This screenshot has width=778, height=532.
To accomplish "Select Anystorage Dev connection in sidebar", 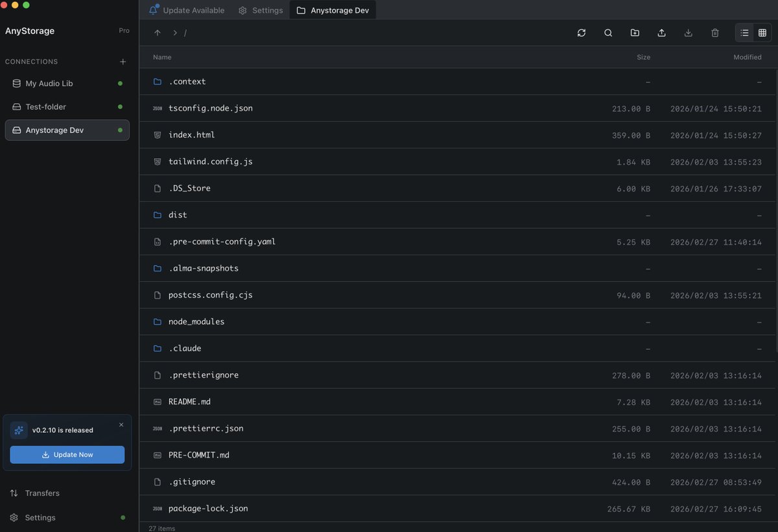I will point(67,130).
